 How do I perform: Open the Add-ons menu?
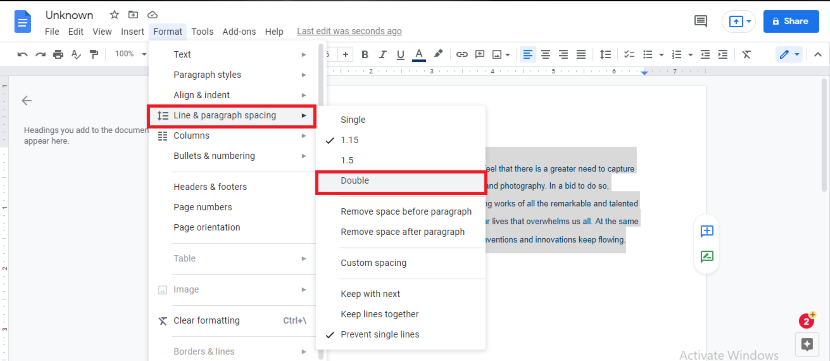238,32
